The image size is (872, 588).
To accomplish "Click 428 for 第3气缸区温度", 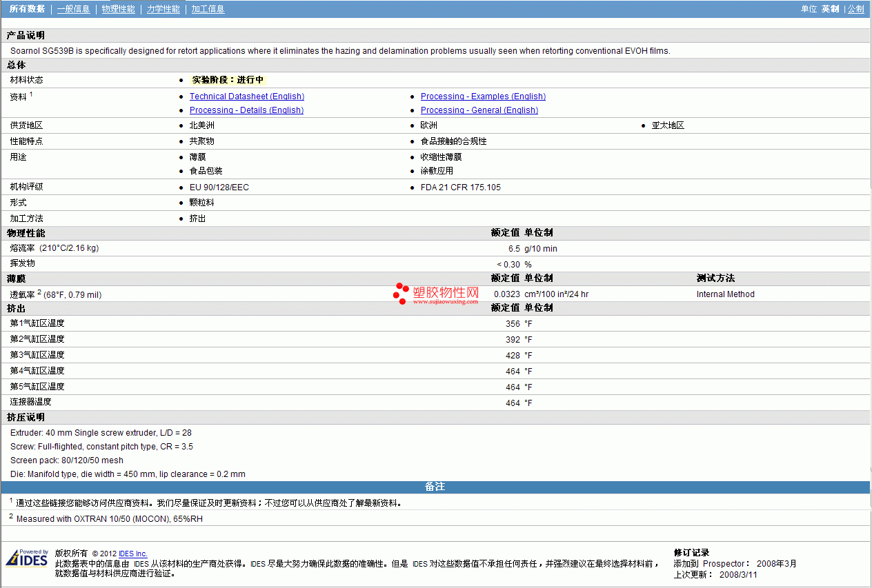I will pos(513,356).
